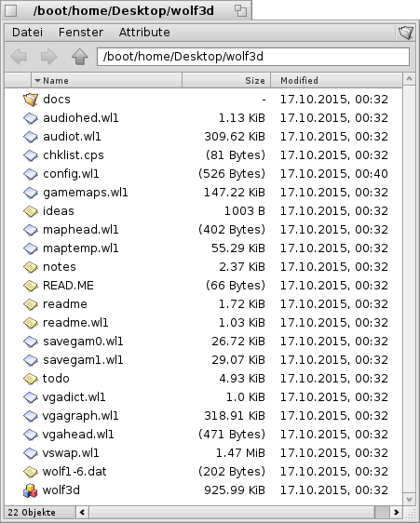Sort by Name column header
Screen dimensions: 420x523
[107, 80]
